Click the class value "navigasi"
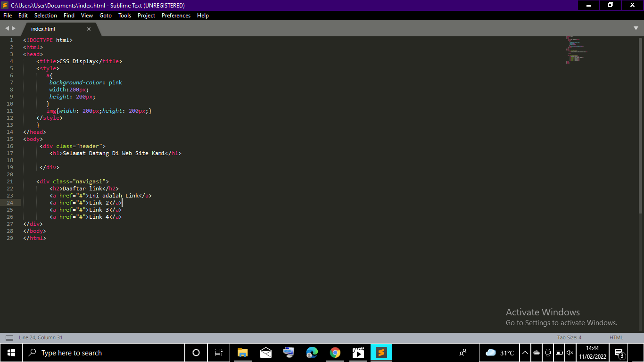This screenshot has width=644, height=362. (89, 181)
